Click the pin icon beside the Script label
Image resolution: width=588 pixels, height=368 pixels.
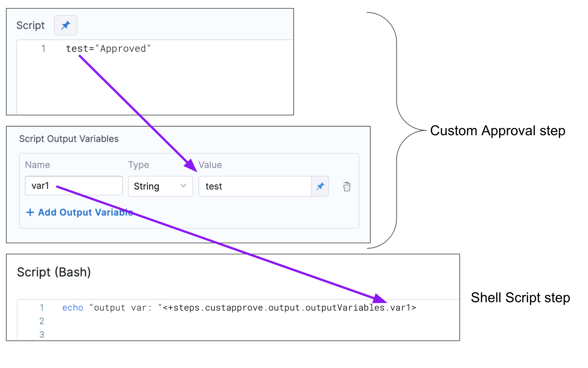tap(65, 25)
